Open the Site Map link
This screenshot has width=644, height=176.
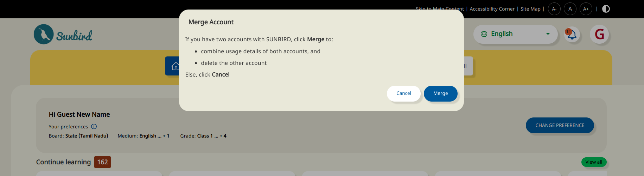(530, 9)
